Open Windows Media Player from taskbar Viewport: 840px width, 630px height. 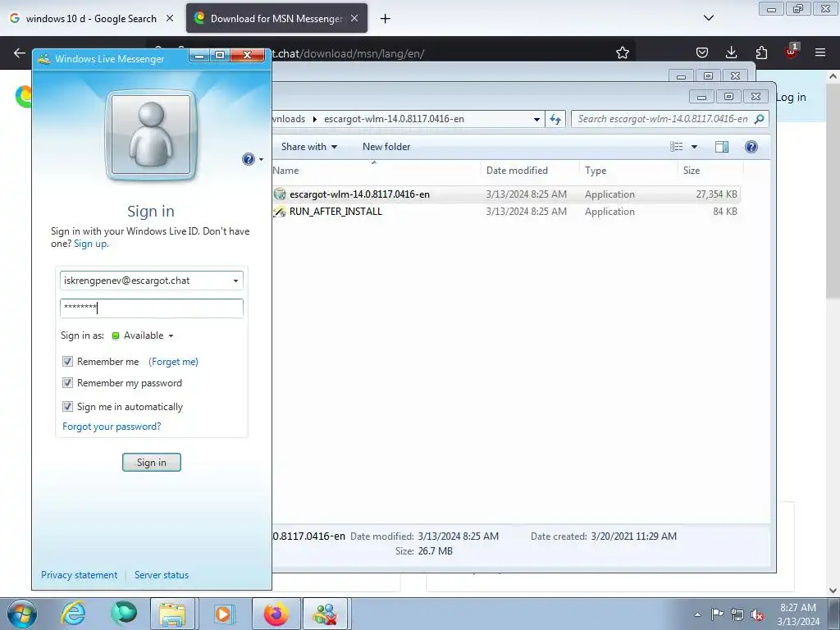(x=223, y=614)
